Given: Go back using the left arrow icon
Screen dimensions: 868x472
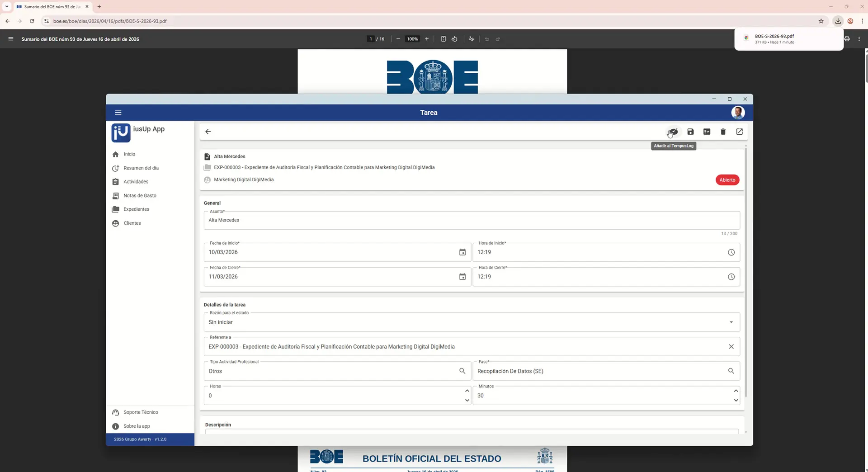Looking at the screenshot, I should 208,132.
